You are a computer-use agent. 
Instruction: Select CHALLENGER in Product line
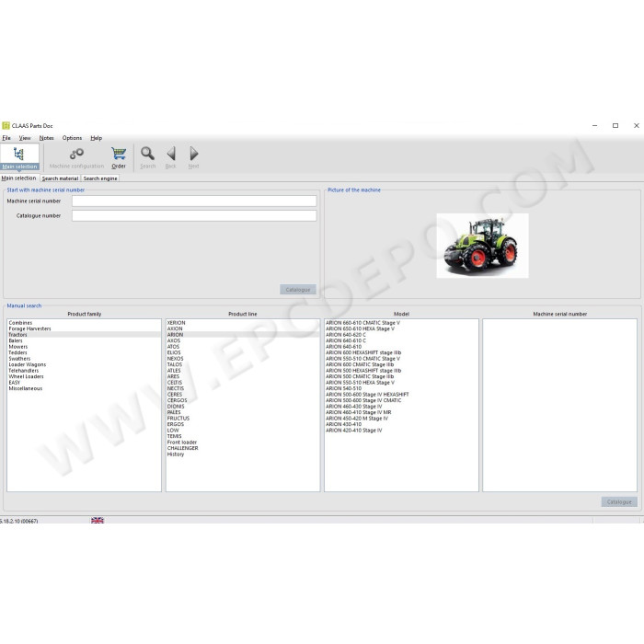coord(243,448)
